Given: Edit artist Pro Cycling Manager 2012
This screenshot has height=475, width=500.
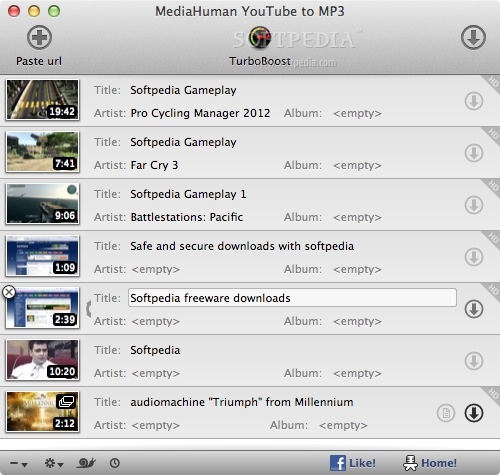Looking at the screenshot, I should 200,113.
